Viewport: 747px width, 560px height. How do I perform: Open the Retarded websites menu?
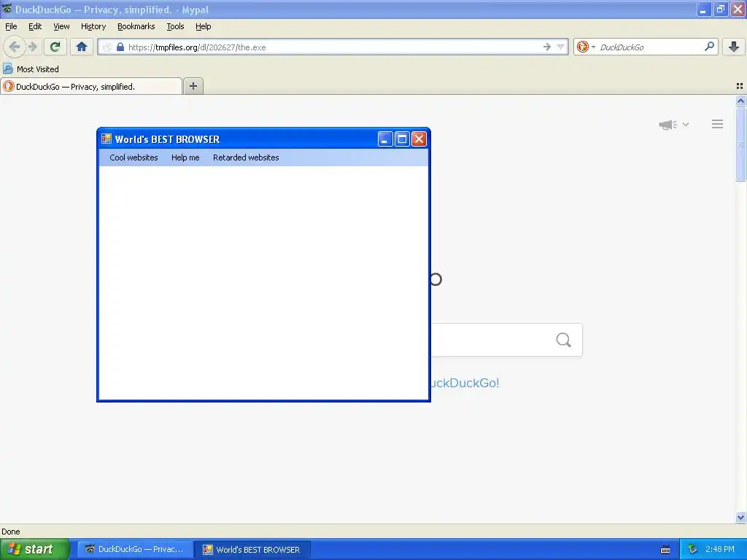pos(246,157)
